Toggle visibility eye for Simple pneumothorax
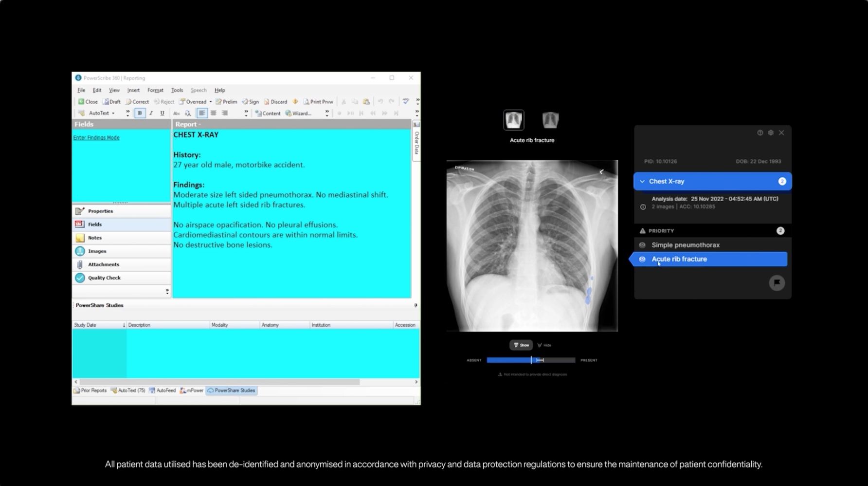Image resolution: width=868 pixels, height=486 pixels. pyautogui.click(x=642, y=245)
